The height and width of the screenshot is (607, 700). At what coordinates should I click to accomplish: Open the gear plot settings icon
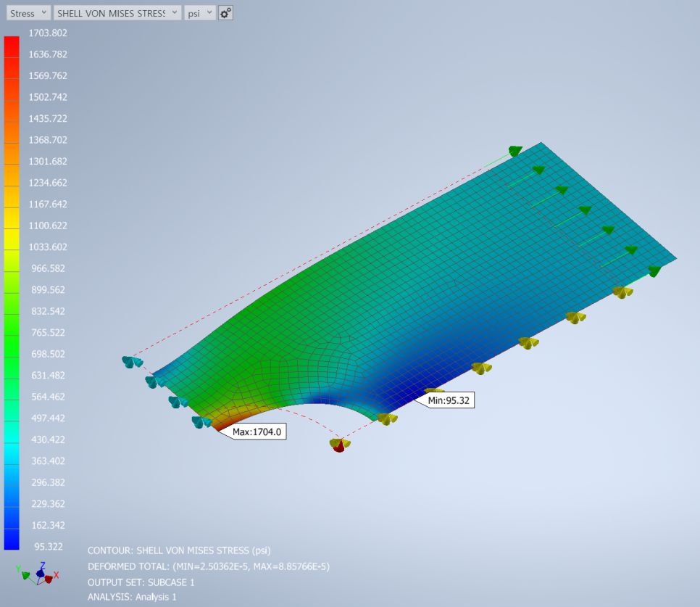[x=225, y=13]
